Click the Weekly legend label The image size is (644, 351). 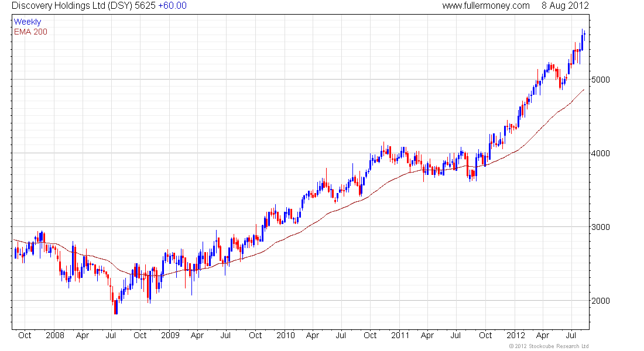point(28,22)
